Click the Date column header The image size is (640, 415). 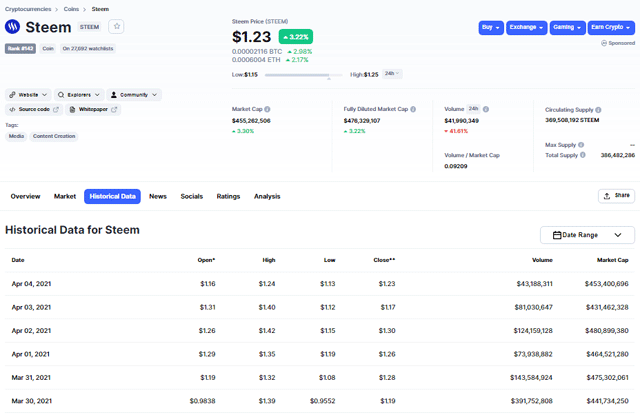coord(18,260)
